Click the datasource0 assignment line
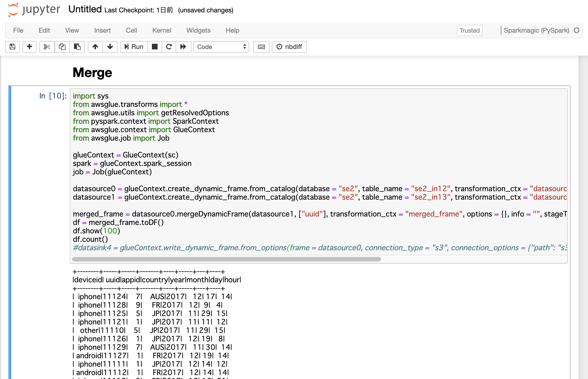Screen dimensions: 588x379 click(x=320, y=189)
